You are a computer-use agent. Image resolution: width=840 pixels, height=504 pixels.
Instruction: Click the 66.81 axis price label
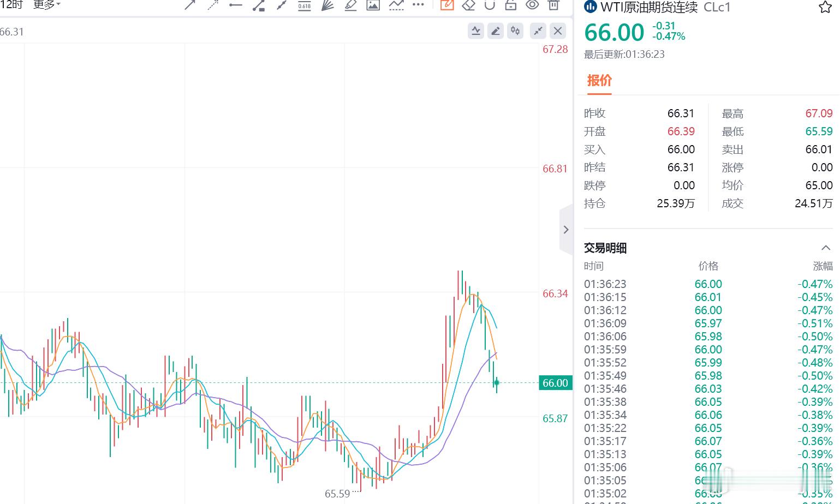point(555,169)
